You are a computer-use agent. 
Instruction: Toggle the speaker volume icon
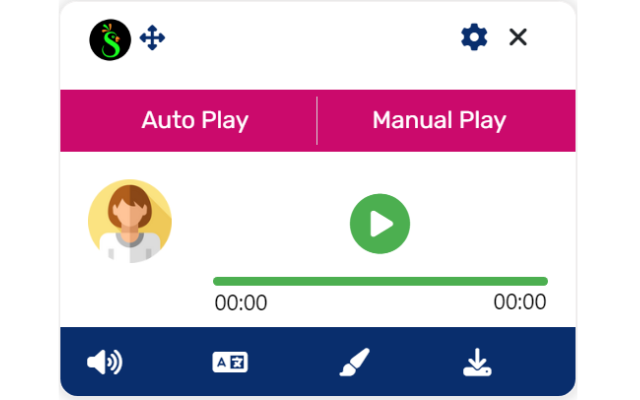coord(105,362)
